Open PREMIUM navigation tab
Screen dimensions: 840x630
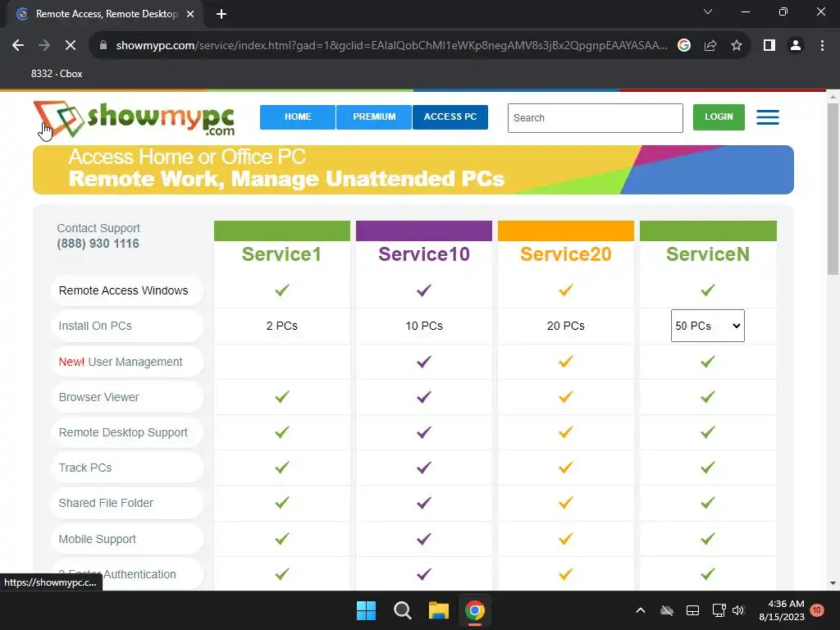tap(374, 116)
